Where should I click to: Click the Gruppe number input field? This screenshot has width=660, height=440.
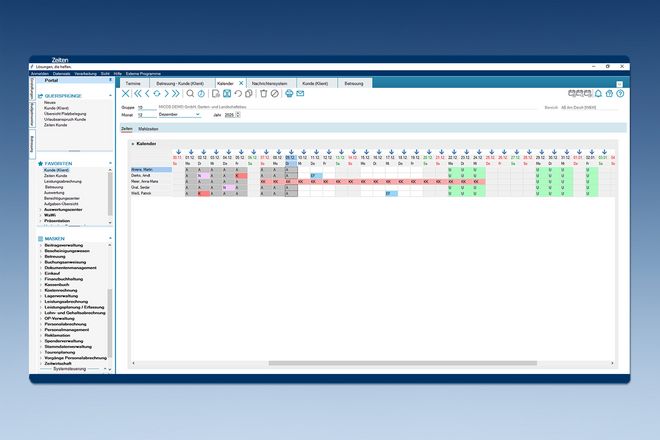tap(146, 108)
